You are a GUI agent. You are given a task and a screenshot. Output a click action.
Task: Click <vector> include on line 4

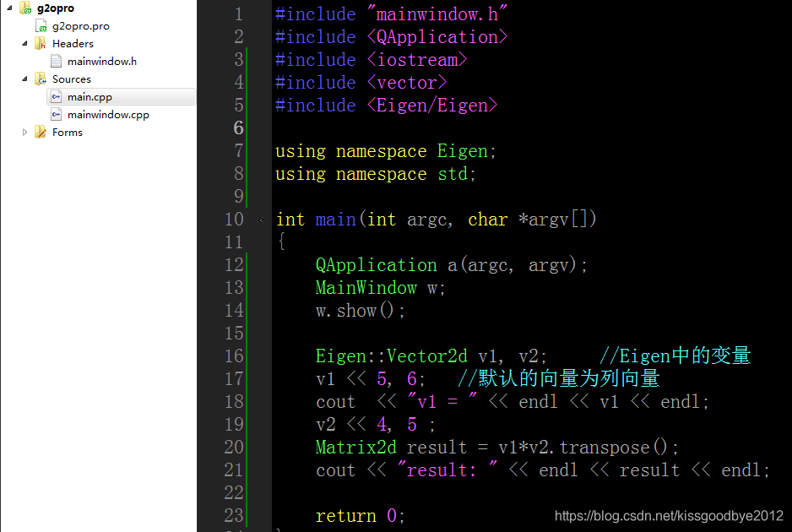tap(407, 83)
